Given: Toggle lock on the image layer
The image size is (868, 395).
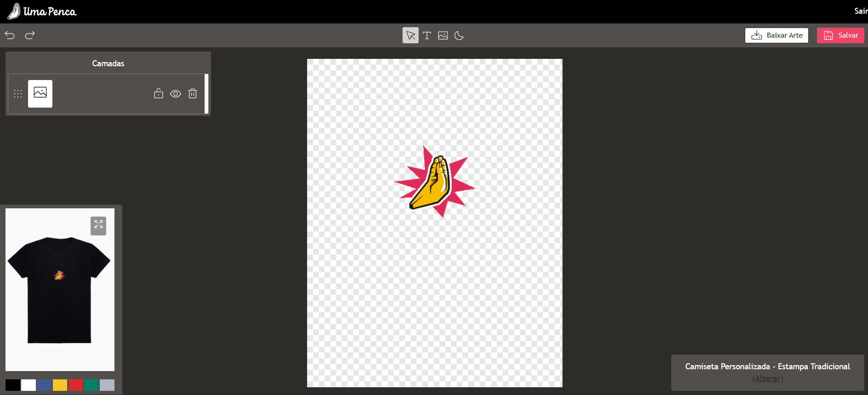Looking at the screenshot, I should (x=159, y=94).
